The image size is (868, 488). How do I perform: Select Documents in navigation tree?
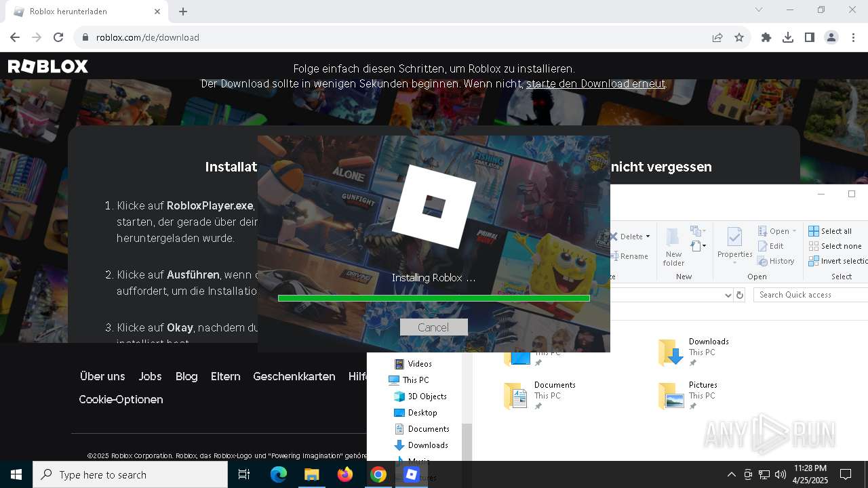[422, 429]
